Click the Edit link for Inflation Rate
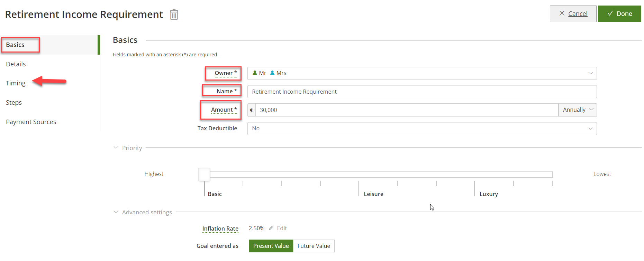The width and height of the screenshot is (644, 261). click(282, 228)
